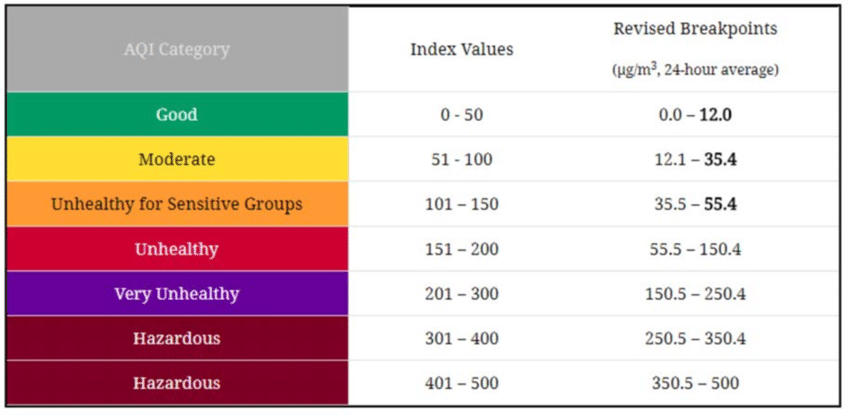This screenshot has width=850, height=415.
Task: Select the 150.5 – 250.4 breakpoint value
Action: click(695, 294)
